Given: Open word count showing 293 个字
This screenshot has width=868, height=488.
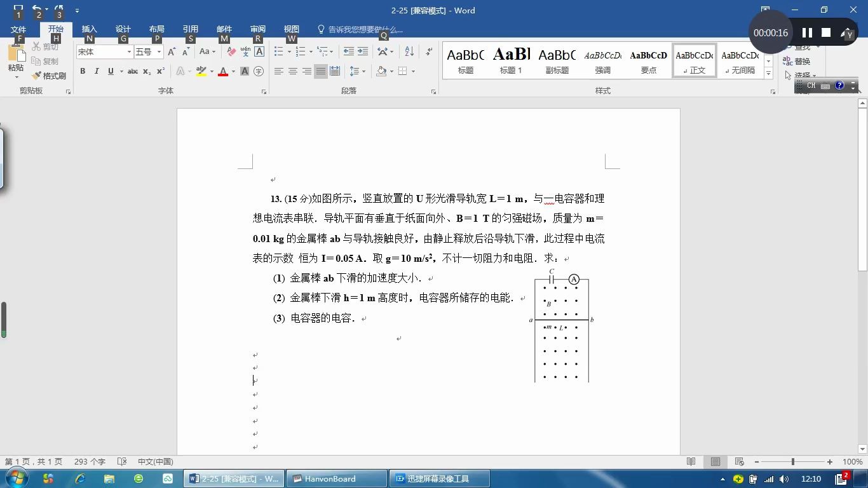Looking at the screenshot, I should click(89, 462).
